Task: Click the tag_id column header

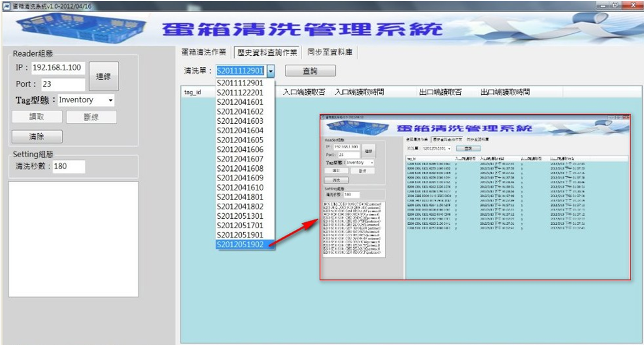Action: (193, 93)
